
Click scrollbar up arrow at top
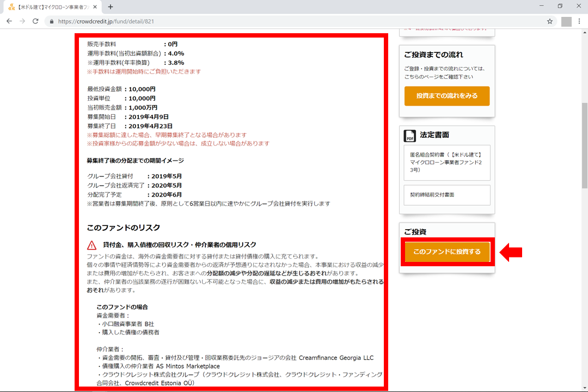[585, 33]
